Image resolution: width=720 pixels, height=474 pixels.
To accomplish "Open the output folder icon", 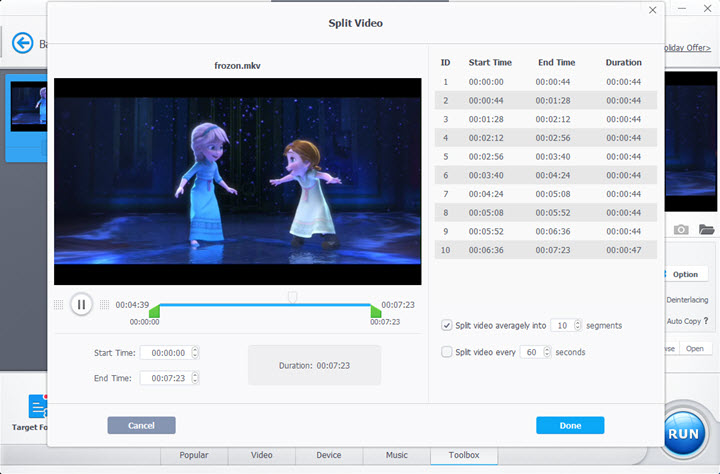I will click(707, 229).
